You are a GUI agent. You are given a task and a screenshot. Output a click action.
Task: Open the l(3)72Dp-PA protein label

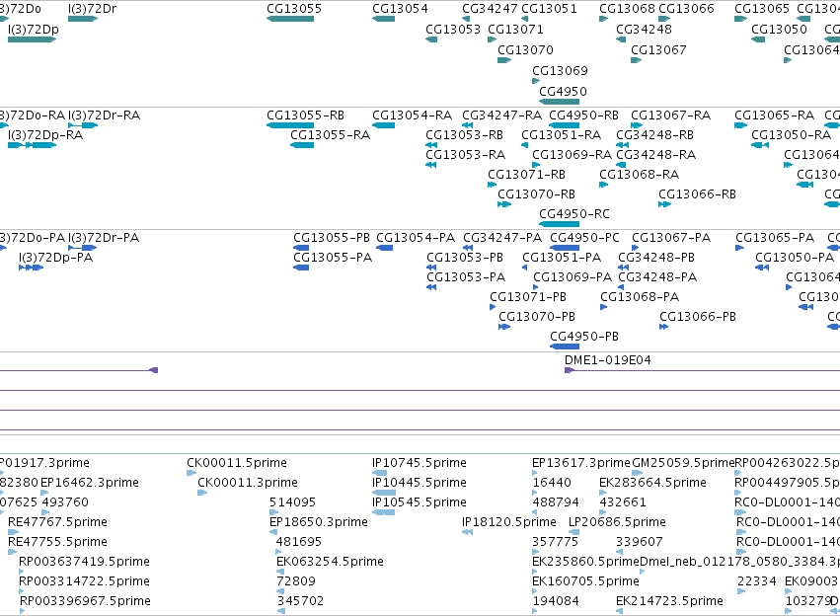(55, 258)
